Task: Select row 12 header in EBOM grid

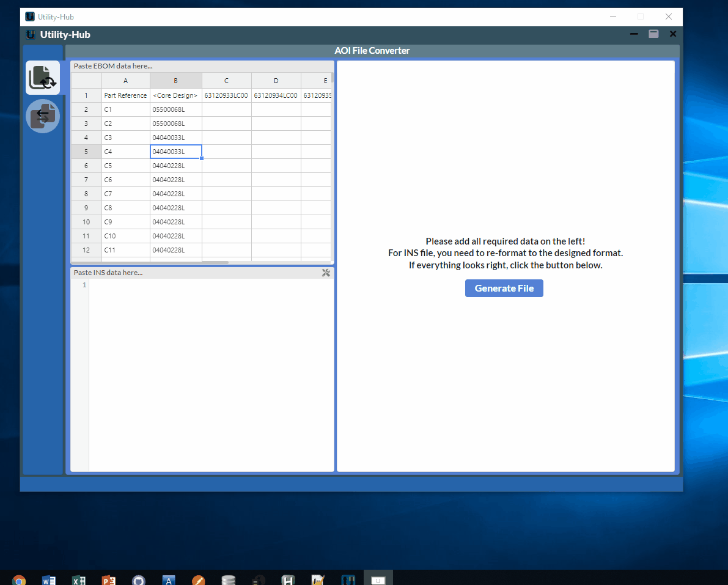Action: 86,250
